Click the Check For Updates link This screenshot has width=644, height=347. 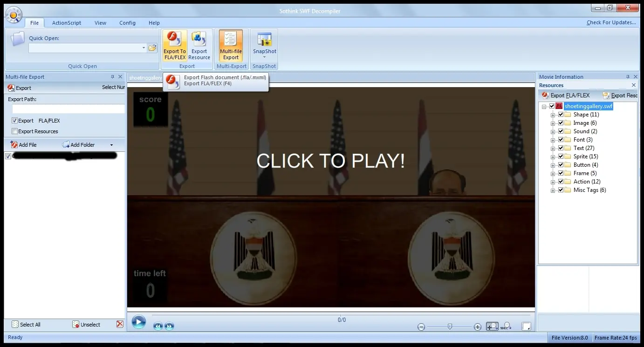coord(611,22)
